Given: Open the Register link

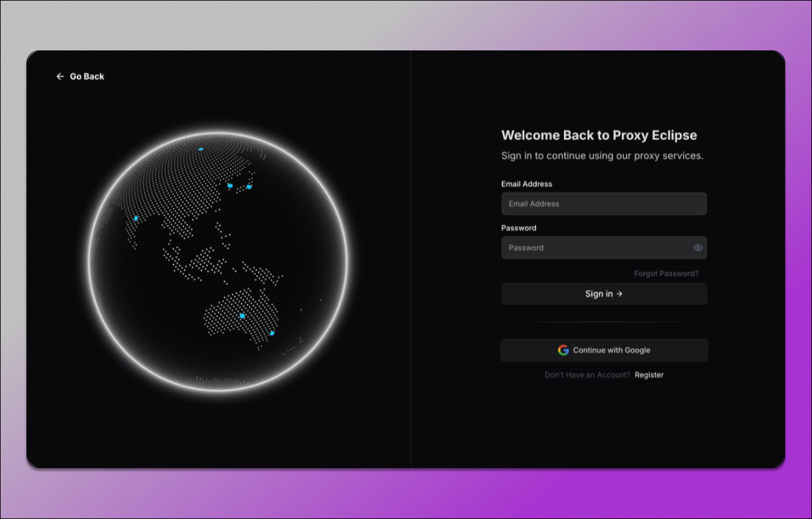Looking at the screenshot, I should pyautogui.click(x=649, y=375).
